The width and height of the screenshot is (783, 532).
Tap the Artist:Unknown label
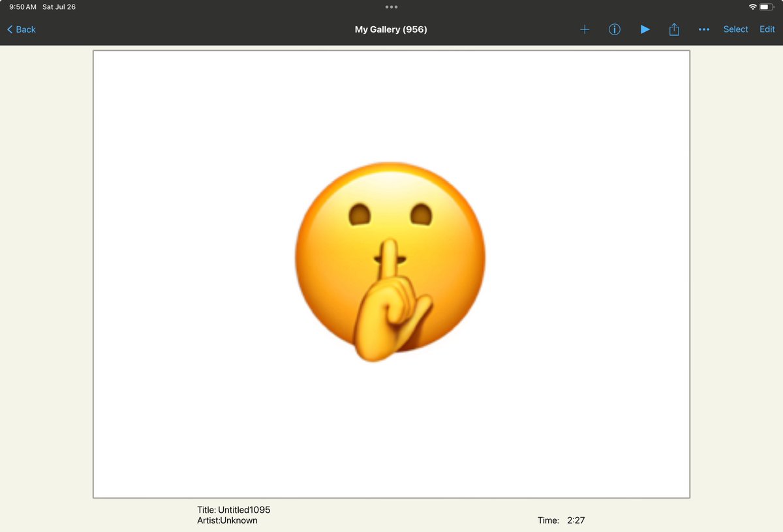coord(227,521)
